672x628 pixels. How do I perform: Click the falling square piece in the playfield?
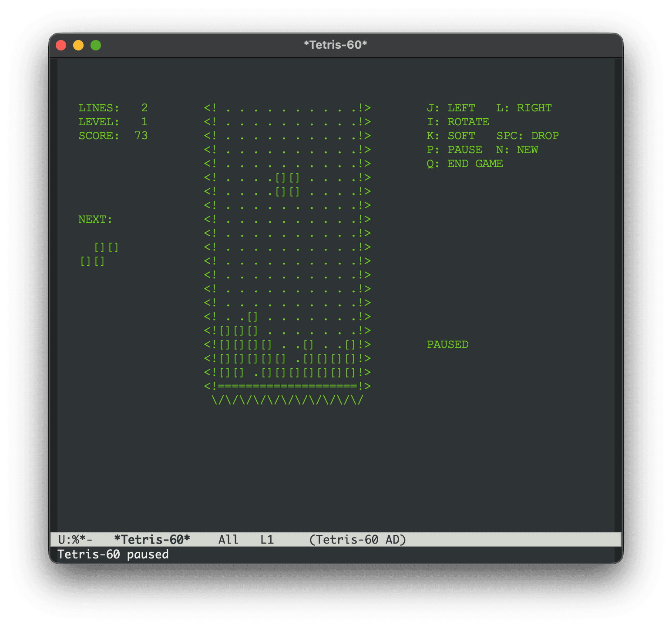point(288,184)
